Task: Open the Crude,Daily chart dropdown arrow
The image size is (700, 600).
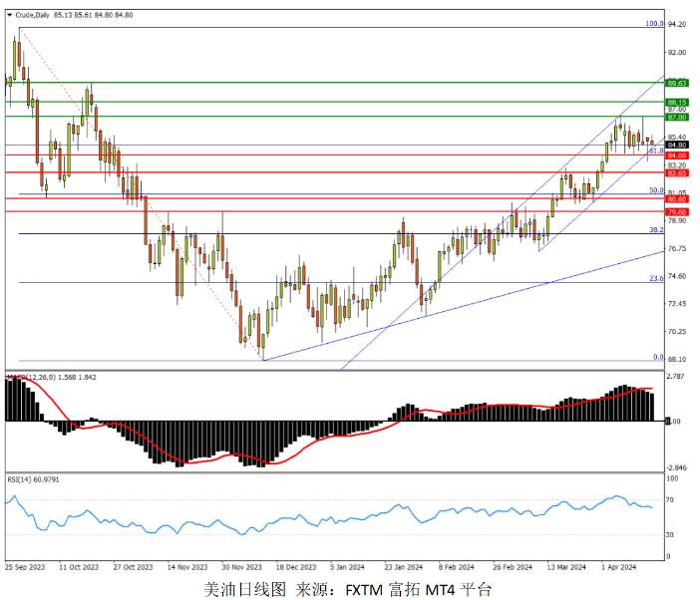Action: (10, 15)
